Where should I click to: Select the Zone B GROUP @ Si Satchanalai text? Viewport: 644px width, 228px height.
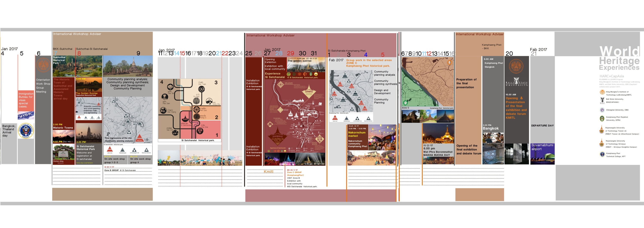[120, 170]
